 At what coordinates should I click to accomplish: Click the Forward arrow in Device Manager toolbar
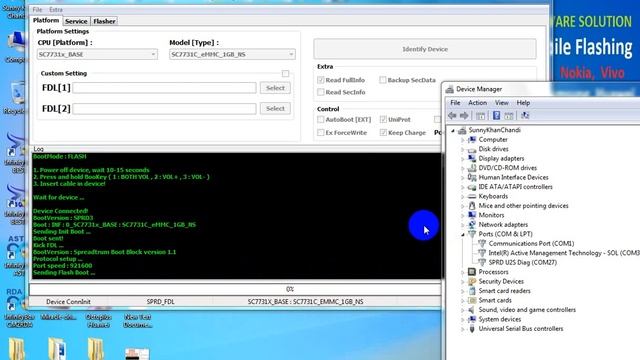click(x=464, y=116)
